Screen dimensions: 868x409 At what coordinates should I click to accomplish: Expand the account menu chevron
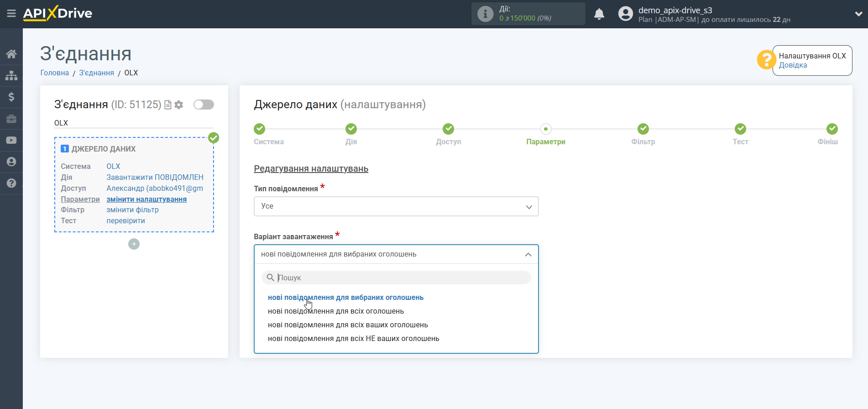pos(858,14)
